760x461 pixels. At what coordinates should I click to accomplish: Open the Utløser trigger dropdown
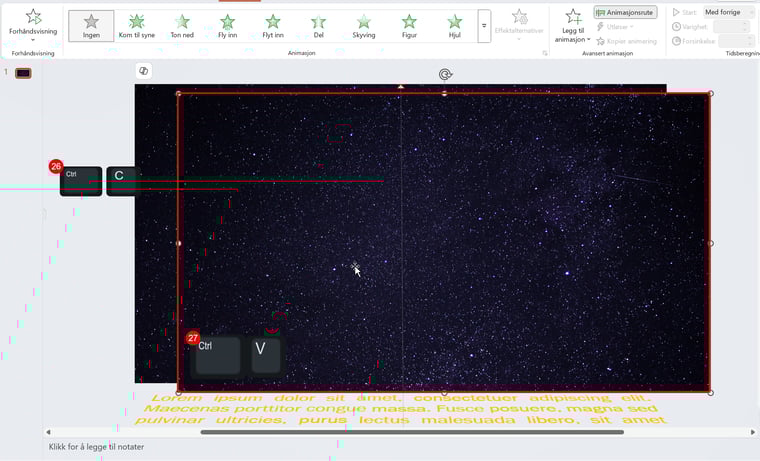[615, 27]
